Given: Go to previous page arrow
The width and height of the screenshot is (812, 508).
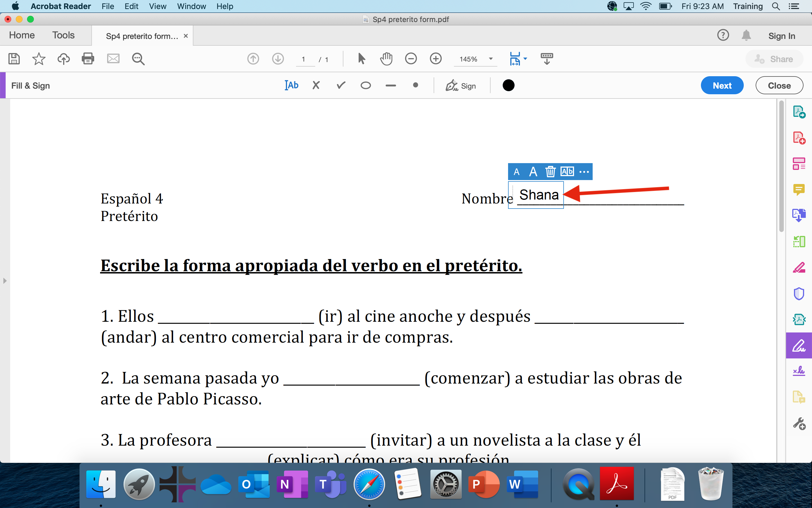Looking at the screenshot, I should 253,59.
